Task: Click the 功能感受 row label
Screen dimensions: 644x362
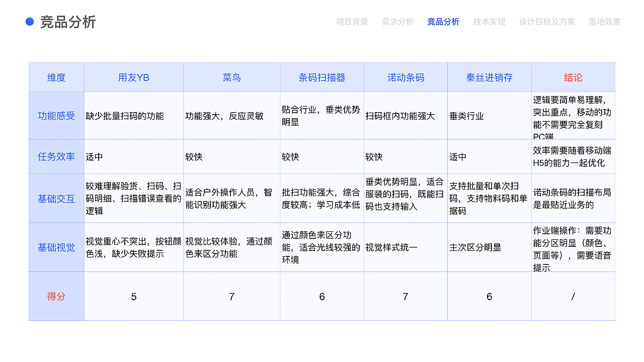Action: [x=56, y=116]
